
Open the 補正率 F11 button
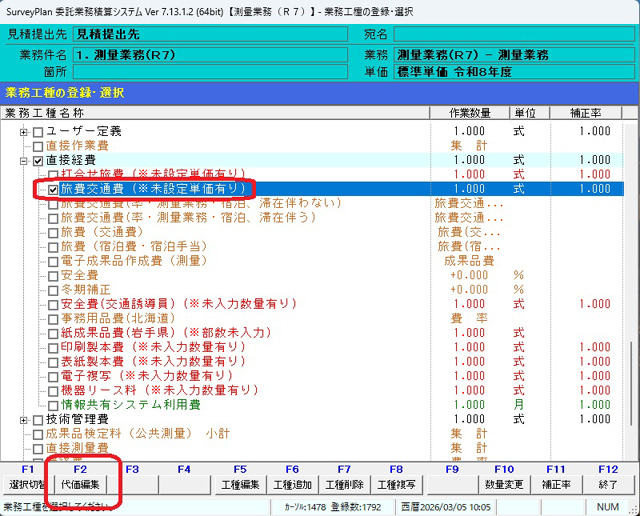pyautogui.click(x=555, y=484)
